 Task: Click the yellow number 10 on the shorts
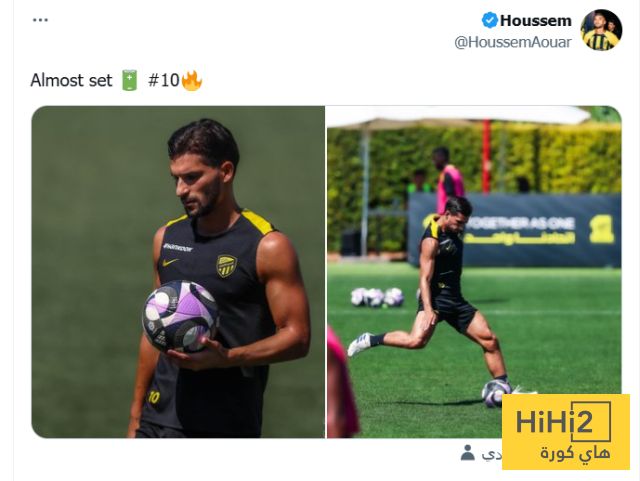click(154, 397)
